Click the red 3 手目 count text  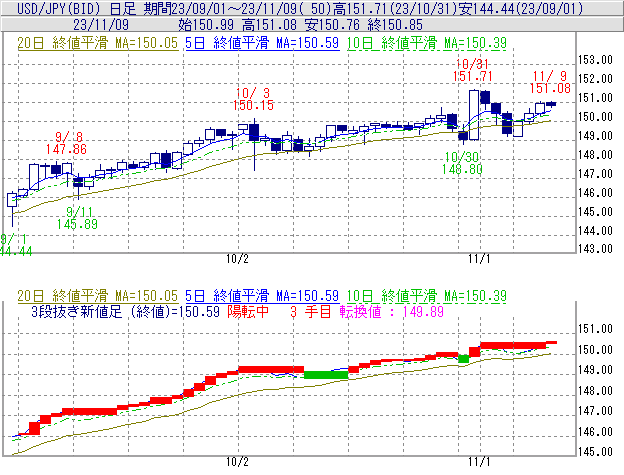click(x=311, y=311)
